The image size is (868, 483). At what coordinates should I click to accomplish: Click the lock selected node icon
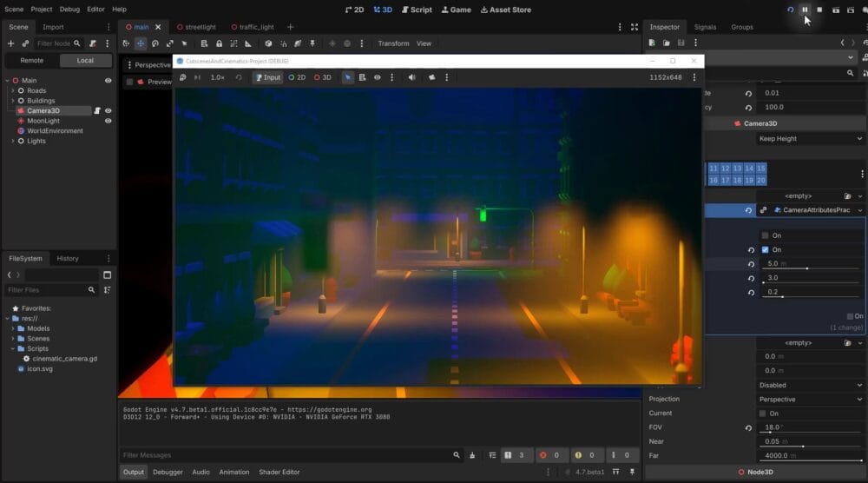[220, 43]
